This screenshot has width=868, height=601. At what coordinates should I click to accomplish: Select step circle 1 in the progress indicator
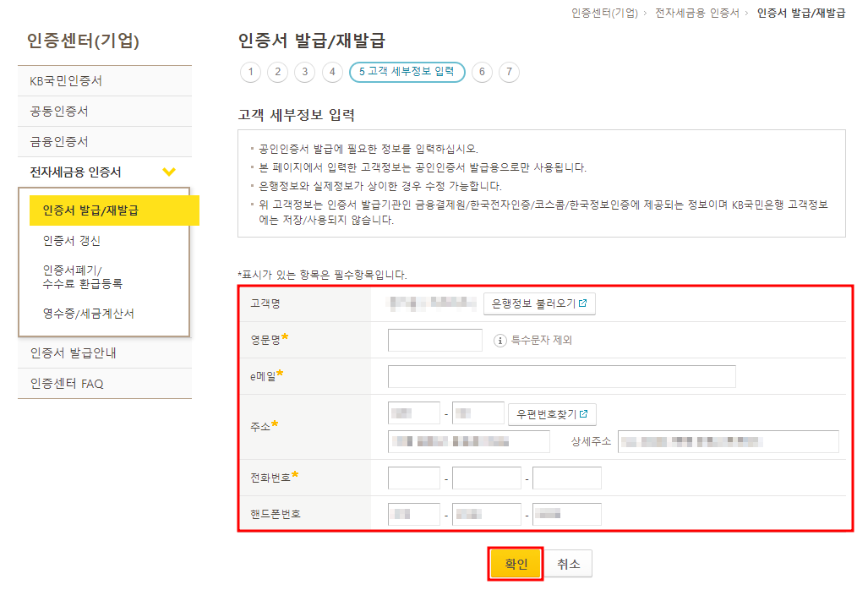click(x=250, y=73)
